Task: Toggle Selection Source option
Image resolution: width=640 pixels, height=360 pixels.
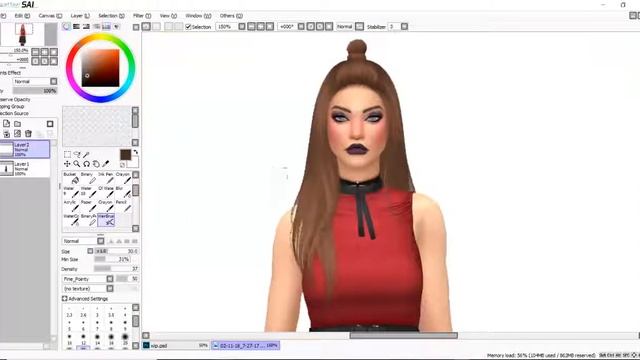Action: point(14,113)
